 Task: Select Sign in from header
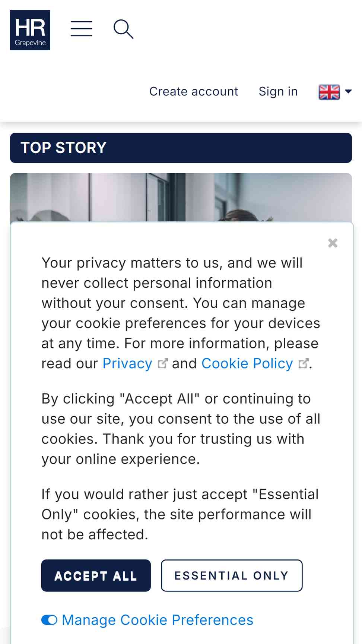click(x=278, y=91)
